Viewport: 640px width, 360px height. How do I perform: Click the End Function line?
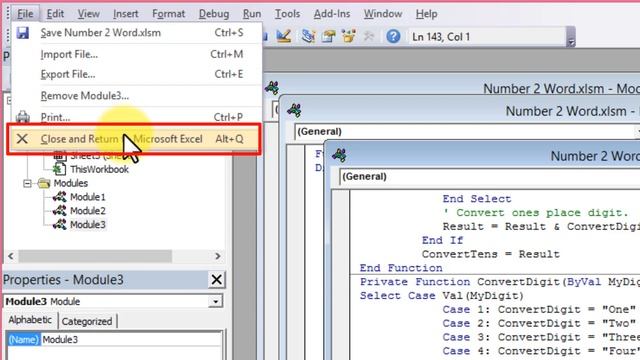pyautogui.click(x=401, y=268)
